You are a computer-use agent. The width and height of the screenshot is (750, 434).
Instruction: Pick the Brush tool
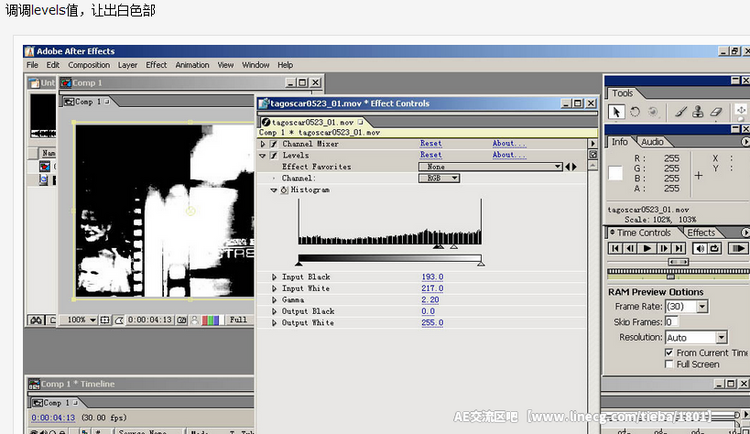pos(679,112)
